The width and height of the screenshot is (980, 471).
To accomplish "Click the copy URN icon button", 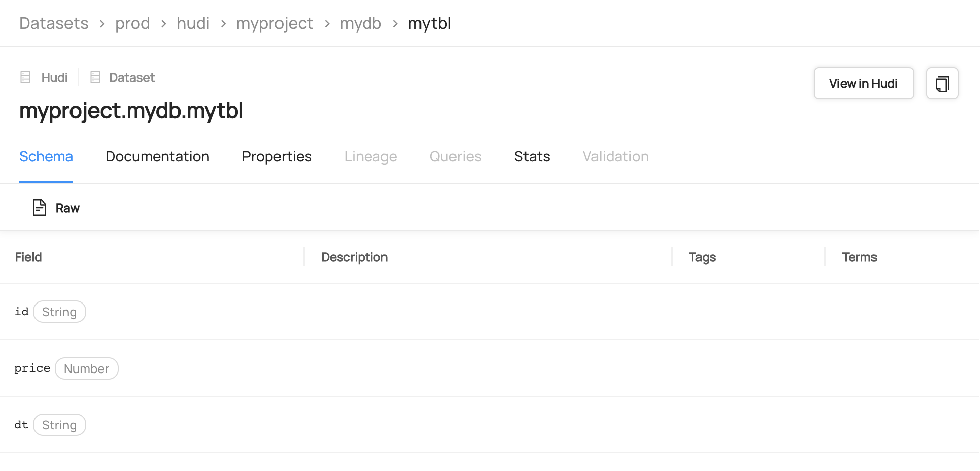I will (x=942, y=84).
